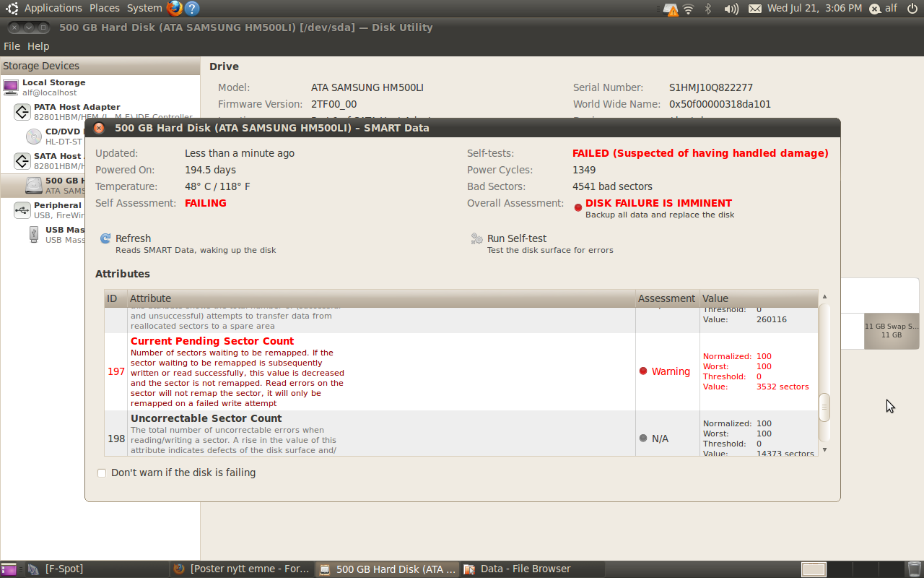
Task: Open the File menu
Action: [12, 46]
